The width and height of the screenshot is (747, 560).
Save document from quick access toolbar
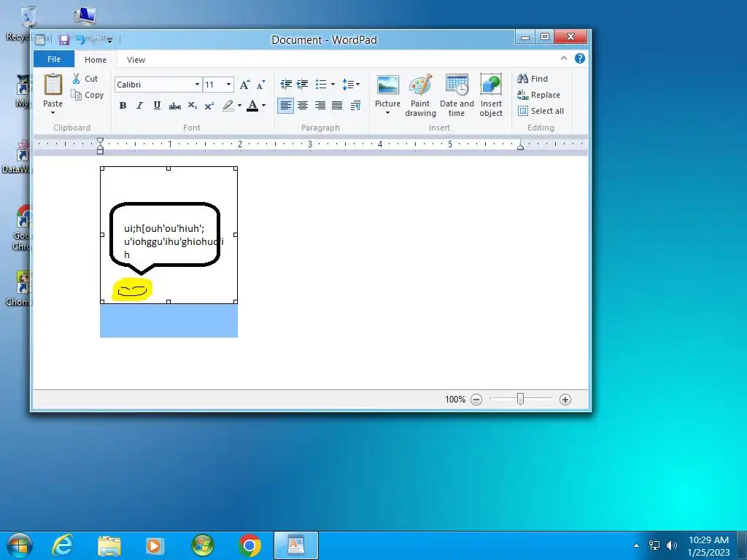point(64,39)
